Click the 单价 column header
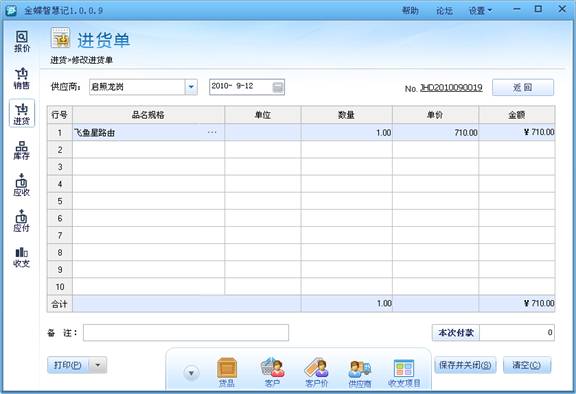 click(x=435, y=115)
